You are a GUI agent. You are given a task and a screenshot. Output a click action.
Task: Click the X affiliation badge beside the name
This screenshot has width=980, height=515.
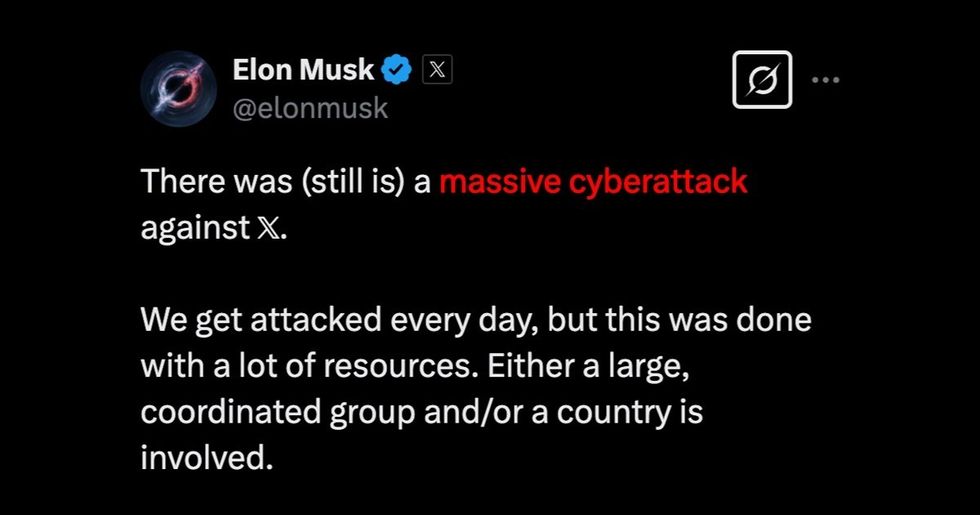tap(439, 70)
